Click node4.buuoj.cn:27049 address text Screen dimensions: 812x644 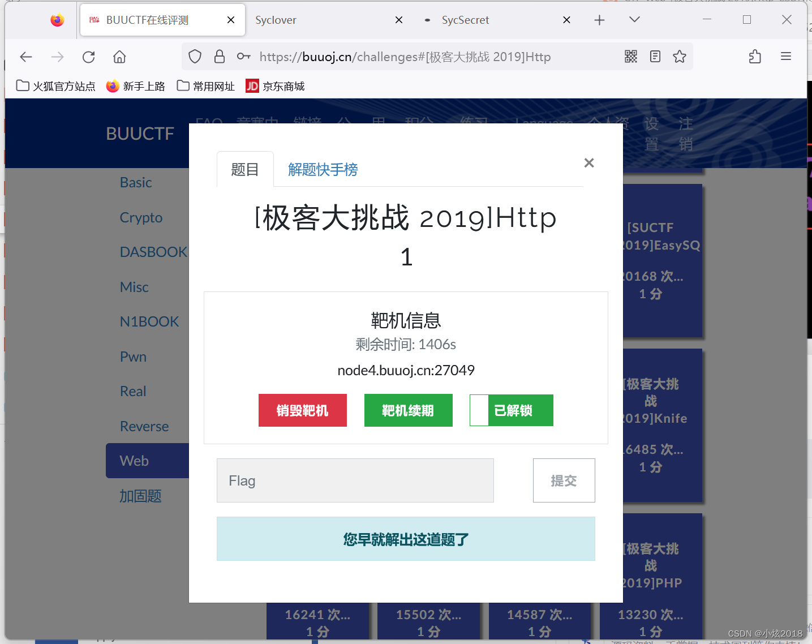pyautogui.click(x=406, y=370)
